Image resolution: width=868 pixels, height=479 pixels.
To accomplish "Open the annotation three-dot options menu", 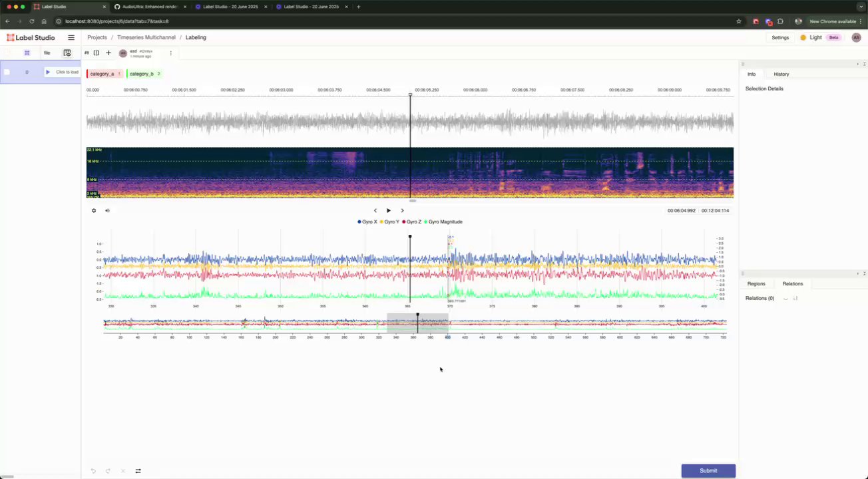I will click(x=170, y=53).
